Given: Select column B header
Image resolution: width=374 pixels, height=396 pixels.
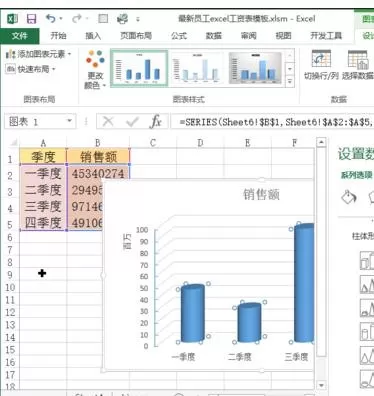Looking at the screenshot, I should click(98, 143).
